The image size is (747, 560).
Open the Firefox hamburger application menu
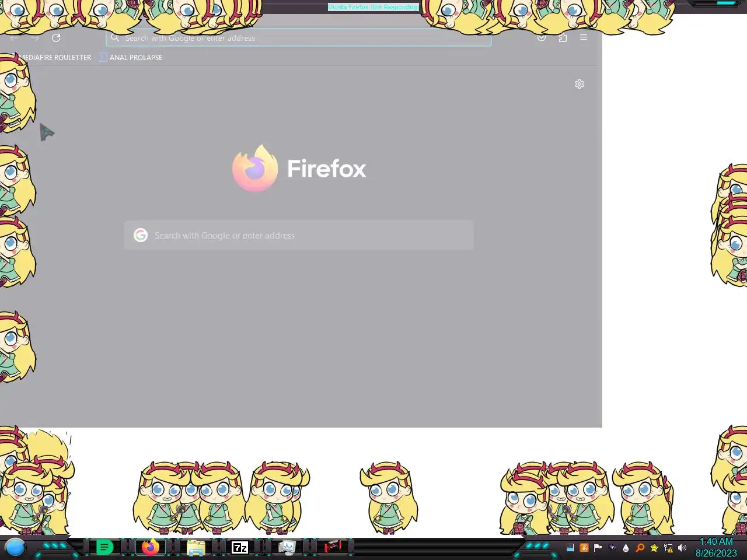coord(584,37)
